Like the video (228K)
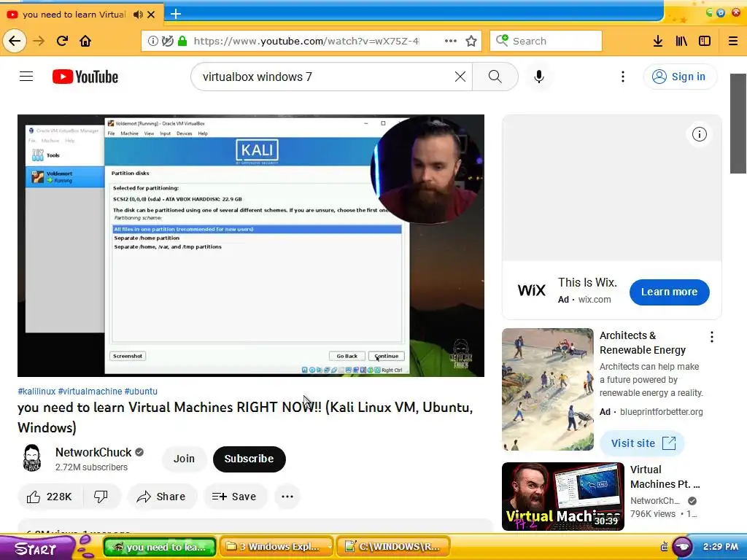747x560 pixels. pos(50,497)
